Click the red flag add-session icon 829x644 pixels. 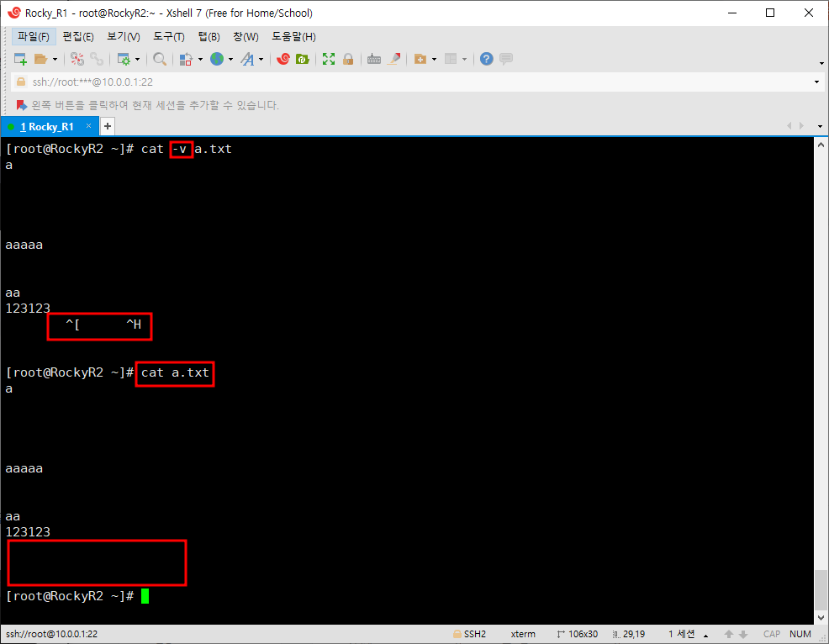pyautogui.click(x=21, y=105)
